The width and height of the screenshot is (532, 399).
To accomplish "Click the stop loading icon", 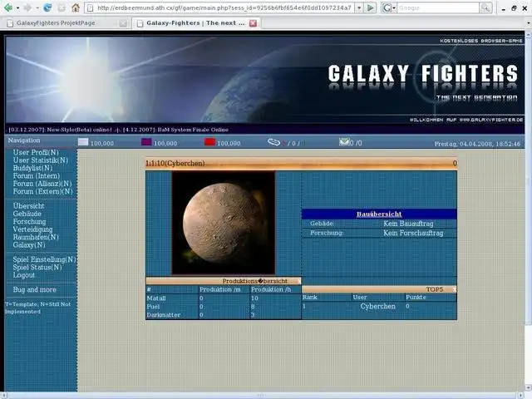I will click(x=62, y=7).
